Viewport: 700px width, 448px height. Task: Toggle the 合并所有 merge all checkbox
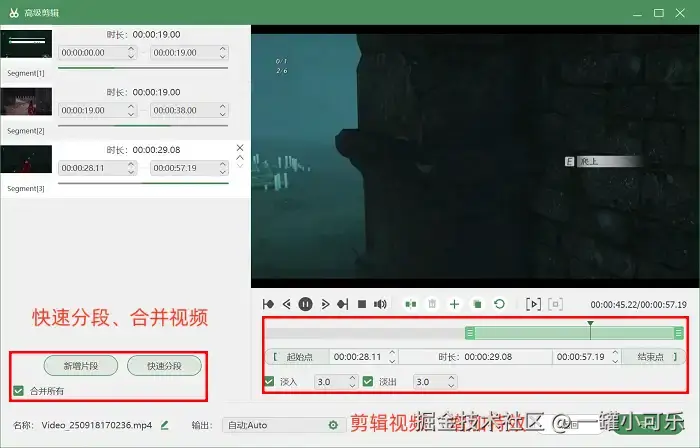click(18, 391)
